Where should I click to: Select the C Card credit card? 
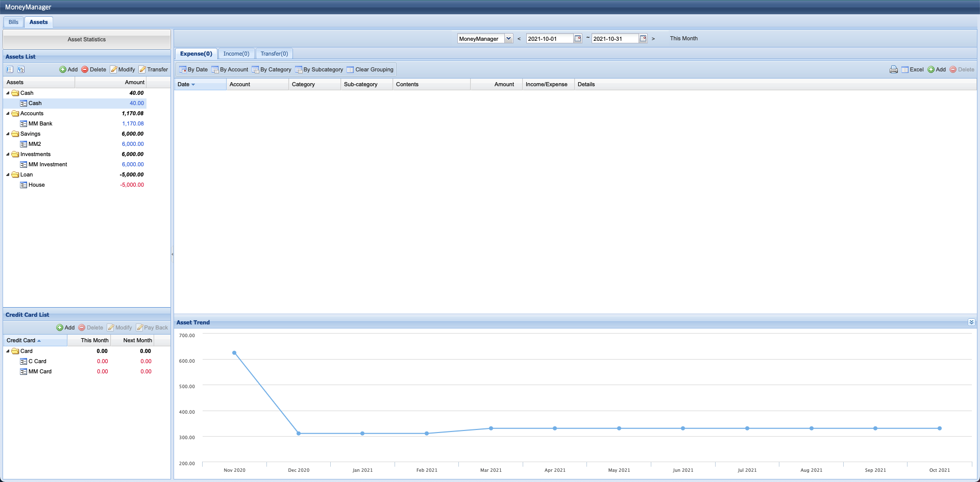(79, 361)
